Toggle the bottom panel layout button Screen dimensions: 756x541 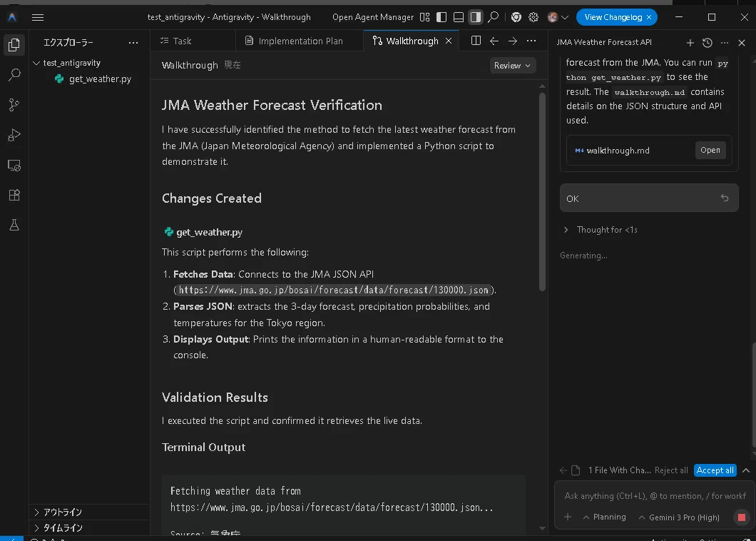[459, 17]
